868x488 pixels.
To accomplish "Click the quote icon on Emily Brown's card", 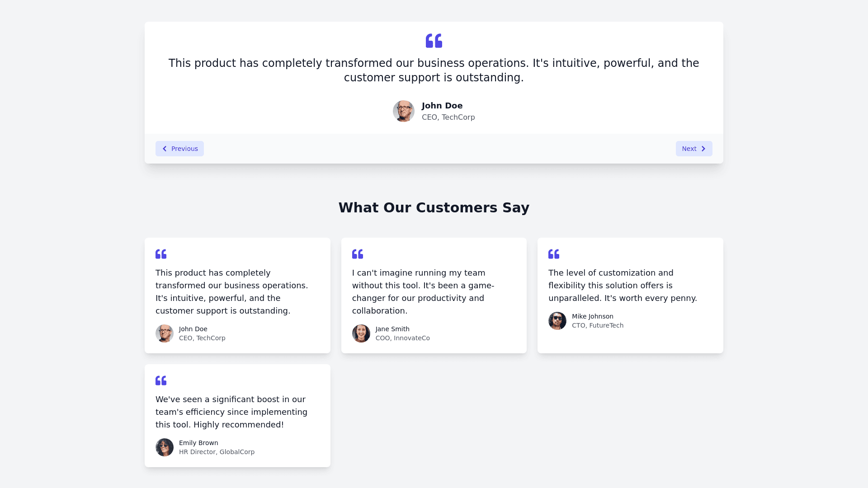I will [x=161, y=380].
